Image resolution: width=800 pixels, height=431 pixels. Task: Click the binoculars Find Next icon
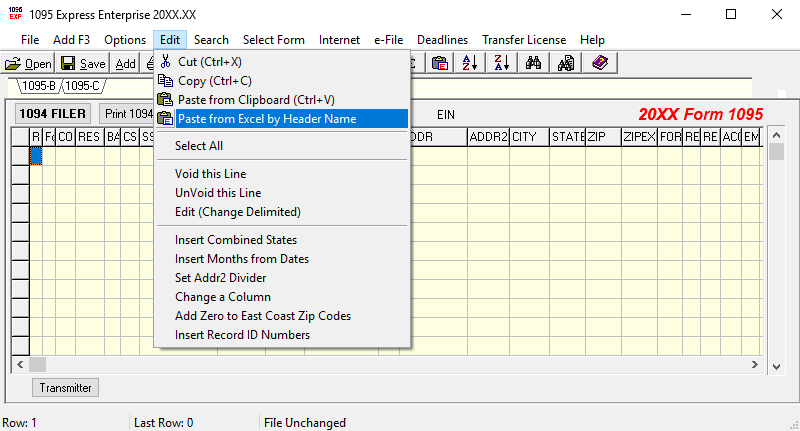pos(566,63)
